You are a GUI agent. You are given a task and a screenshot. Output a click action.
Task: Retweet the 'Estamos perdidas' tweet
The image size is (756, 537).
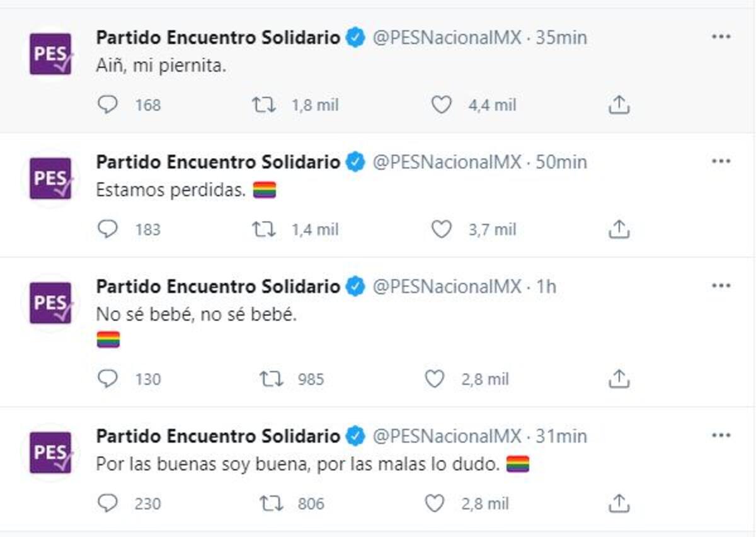tap(264, 229)
